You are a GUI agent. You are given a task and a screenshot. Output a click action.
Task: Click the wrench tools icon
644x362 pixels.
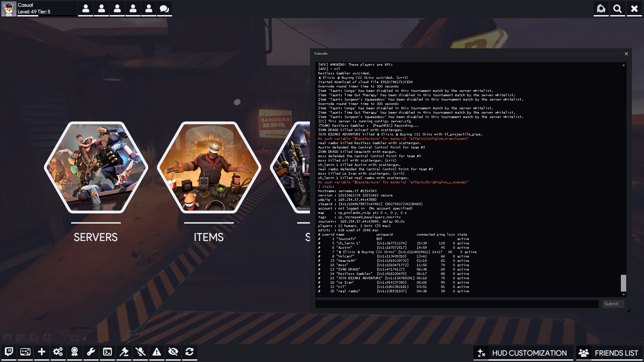(x=91, y=352)
